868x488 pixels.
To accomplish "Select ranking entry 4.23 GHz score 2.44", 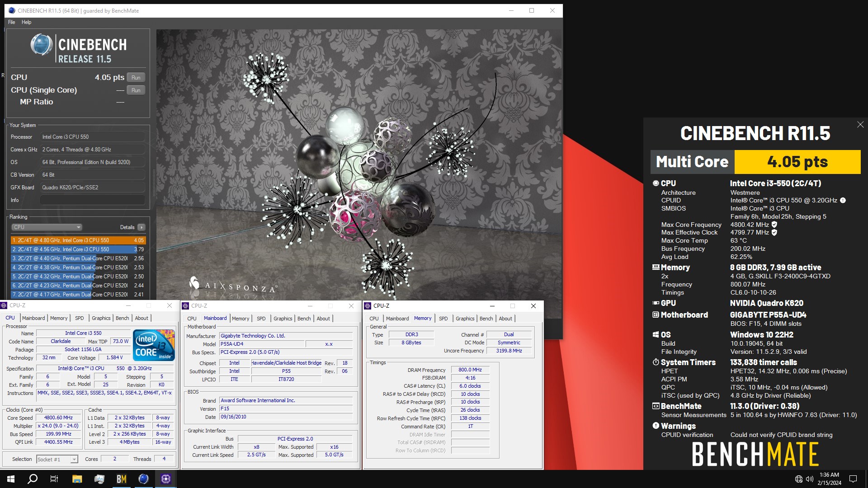I will tap(78, 286).
